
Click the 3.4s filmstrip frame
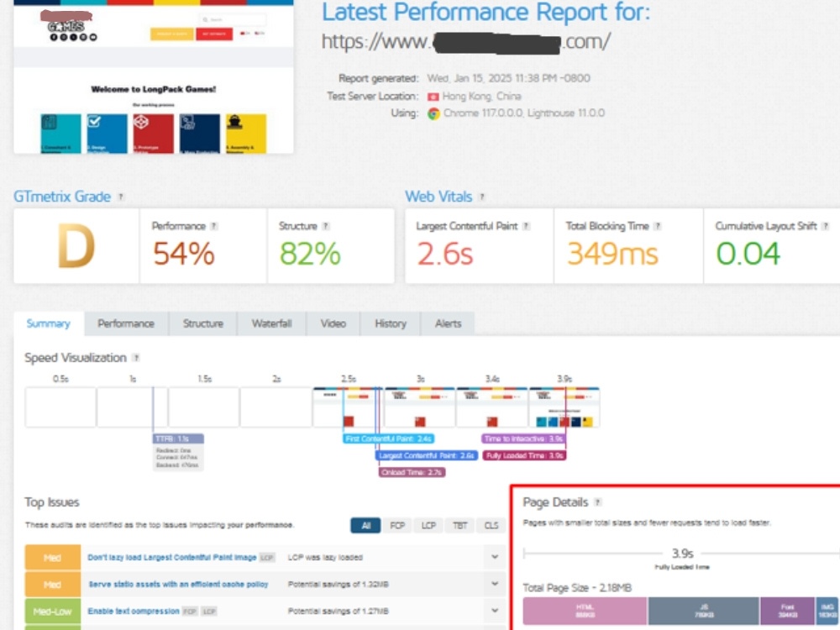(491, 407)
